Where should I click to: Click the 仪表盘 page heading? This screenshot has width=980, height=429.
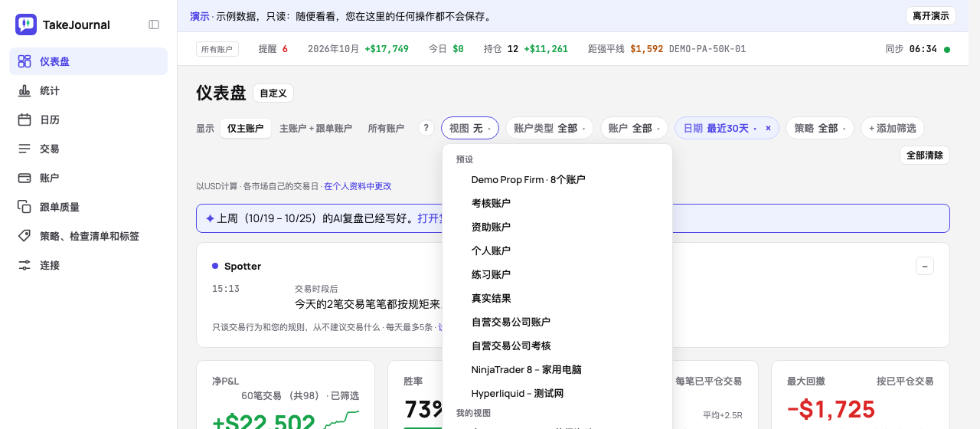(x=221, y=93)
